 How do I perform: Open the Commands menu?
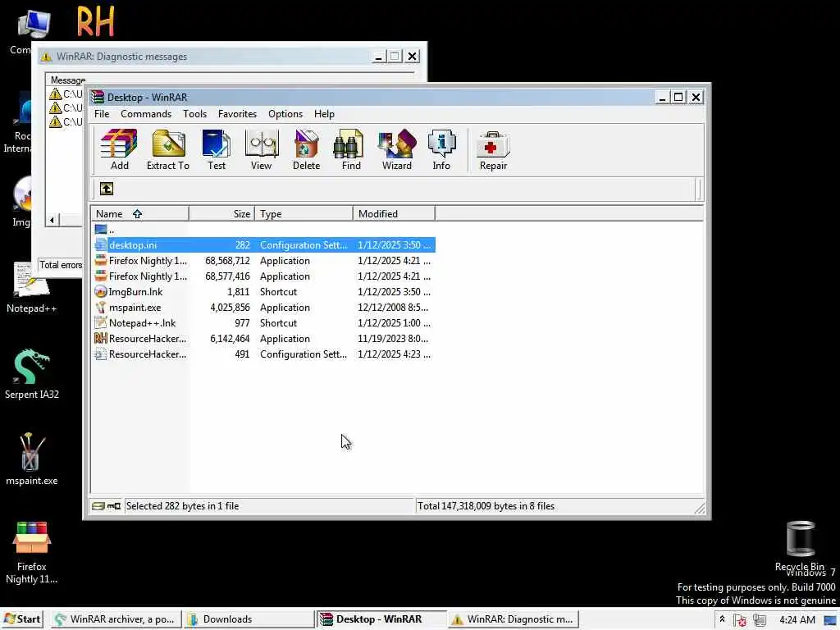[146, 114]
